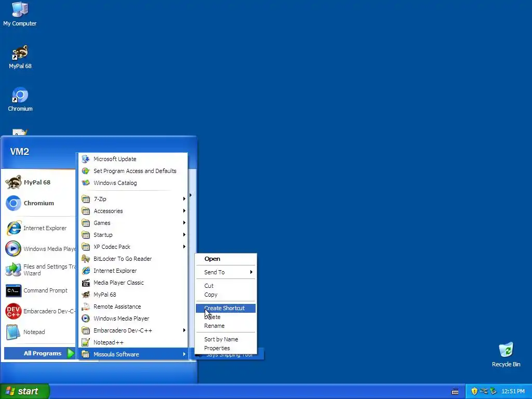The width and height of the screenshot is (532, 399).
Task: Open Windows Catalog entry
Action: pos(133,182)
